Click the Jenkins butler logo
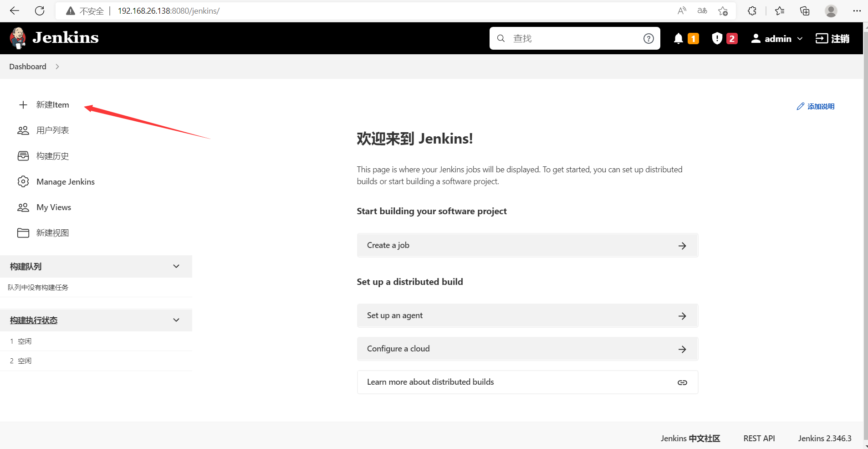Viewport: 868px width, 449px height. [18, 38]
